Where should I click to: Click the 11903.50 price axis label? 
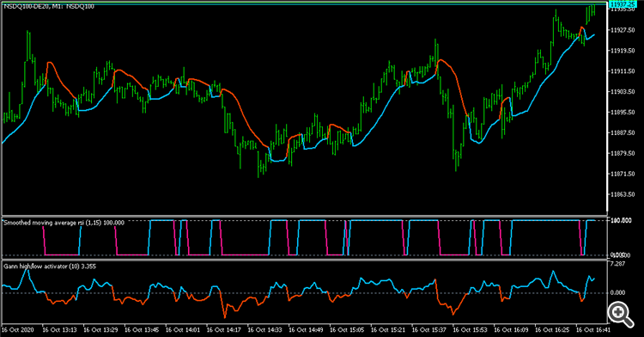tap(623, 92)
